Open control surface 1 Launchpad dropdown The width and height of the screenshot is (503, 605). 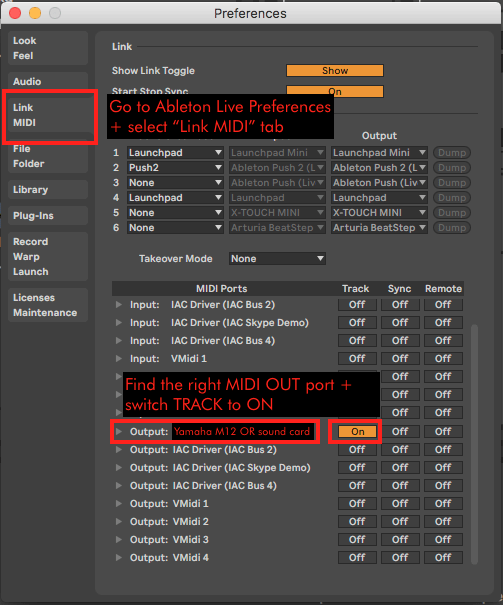coord(175,153)
